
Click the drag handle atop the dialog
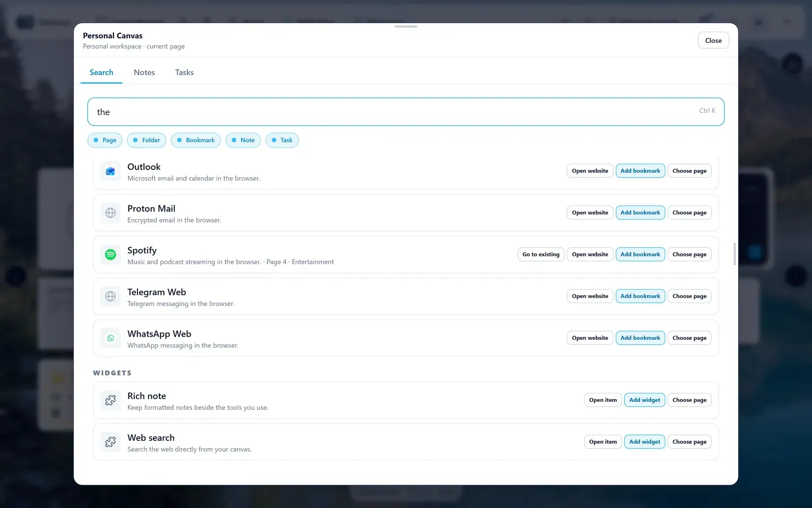[406, 27]
